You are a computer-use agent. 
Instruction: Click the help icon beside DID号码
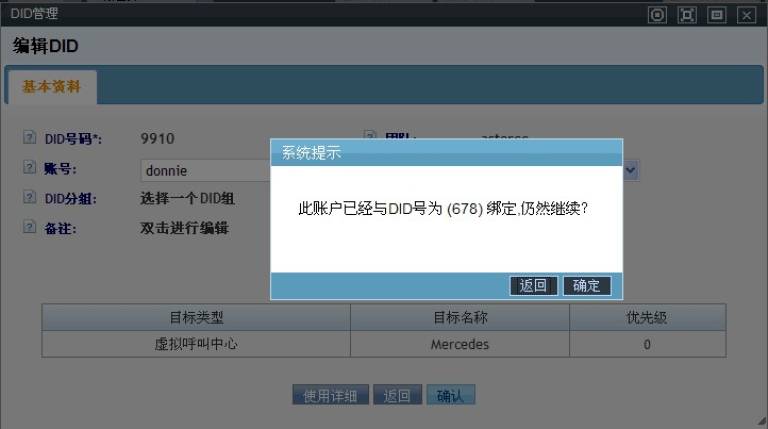(29, 139)
